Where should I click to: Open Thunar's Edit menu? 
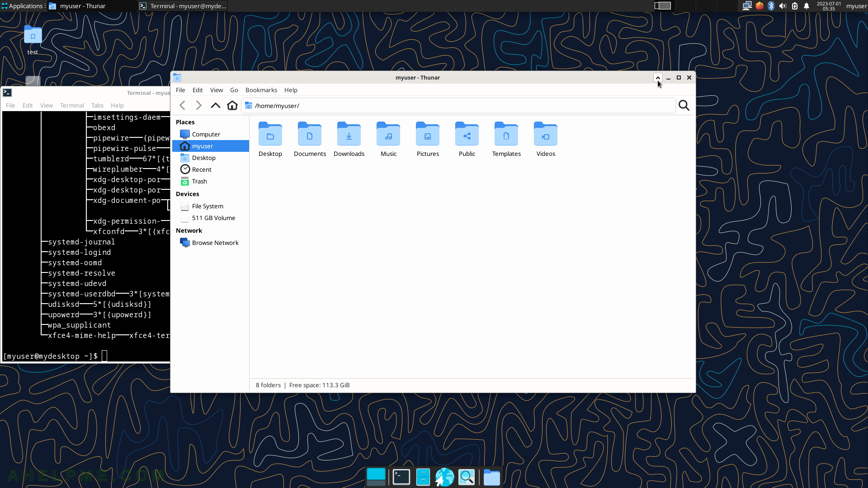click(198, 90)
